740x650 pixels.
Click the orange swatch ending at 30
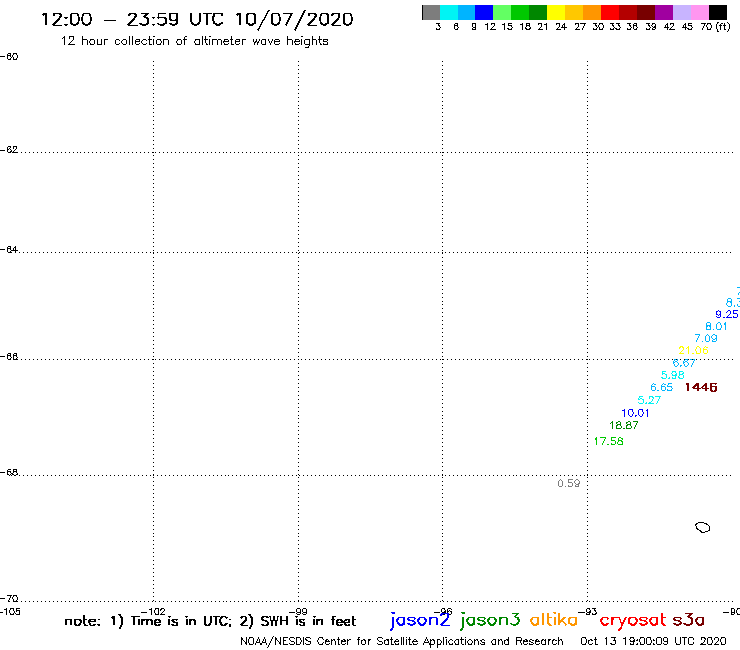click(x=592, y=12)
